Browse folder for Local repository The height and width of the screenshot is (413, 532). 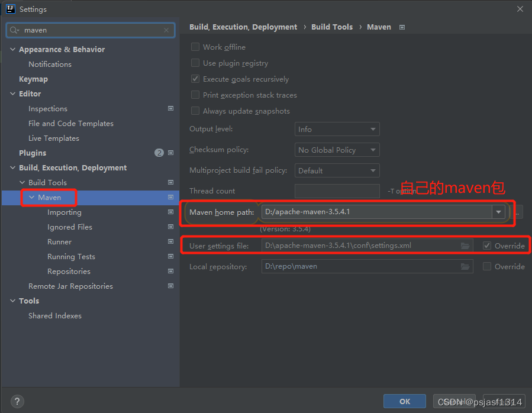coord(465,266)
